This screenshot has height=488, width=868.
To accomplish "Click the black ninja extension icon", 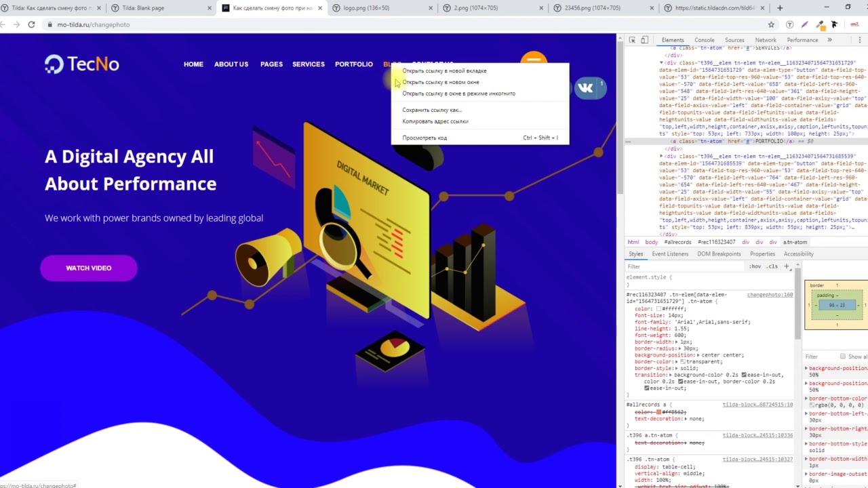I will point(834,24).
